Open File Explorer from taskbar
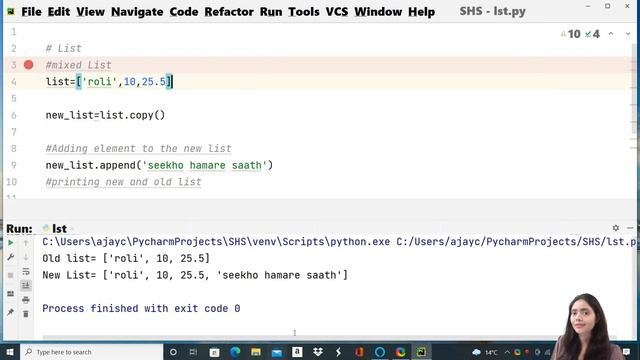This screenshot has width=640, height=360. click(x=256, y=352)
